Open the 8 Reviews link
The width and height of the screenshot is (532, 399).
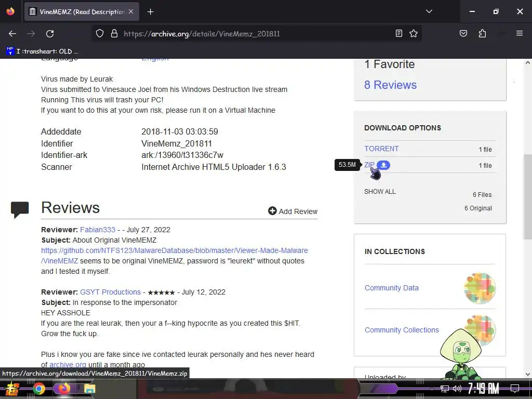tap(390, 85)
